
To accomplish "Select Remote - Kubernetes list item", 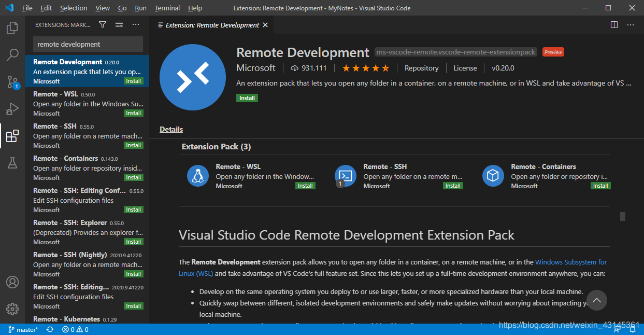I will click(x=87, y=318).
